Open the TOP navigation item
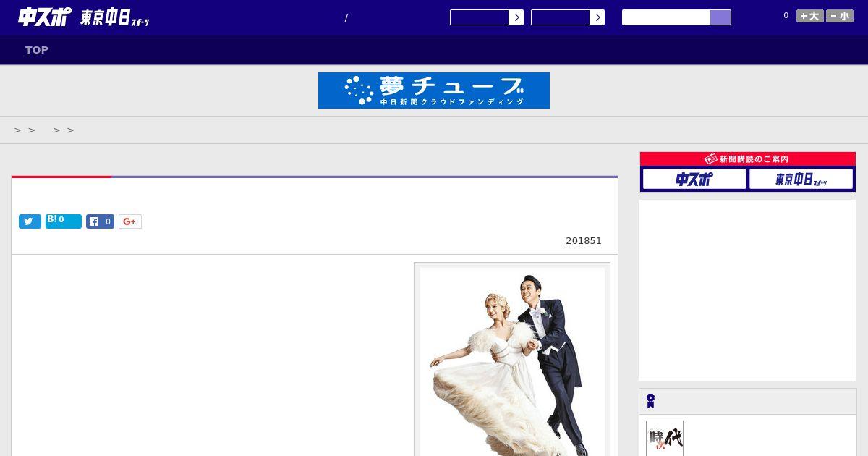The height and width of the screenshot is (456, 868). (x=37, y=50)
